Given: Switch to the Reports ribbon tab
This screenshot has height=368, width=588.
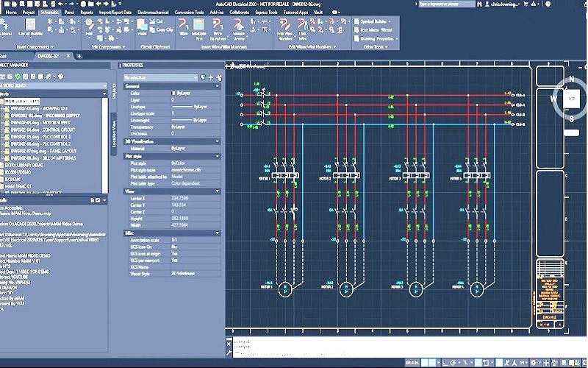Looking at the screenshot, I should [87, 13].
